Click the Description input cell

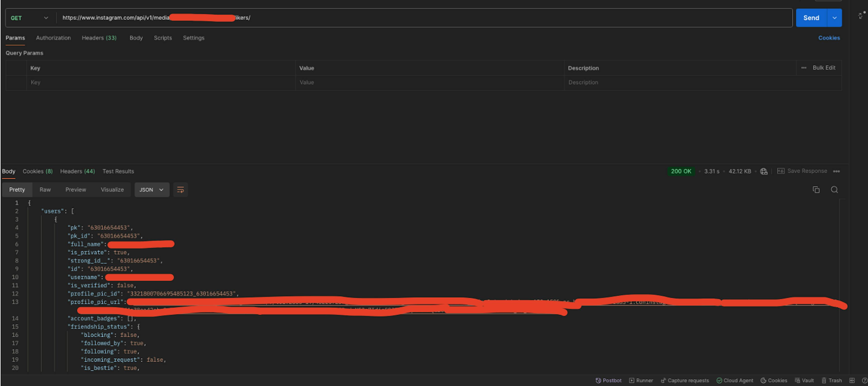click(703, 82)
